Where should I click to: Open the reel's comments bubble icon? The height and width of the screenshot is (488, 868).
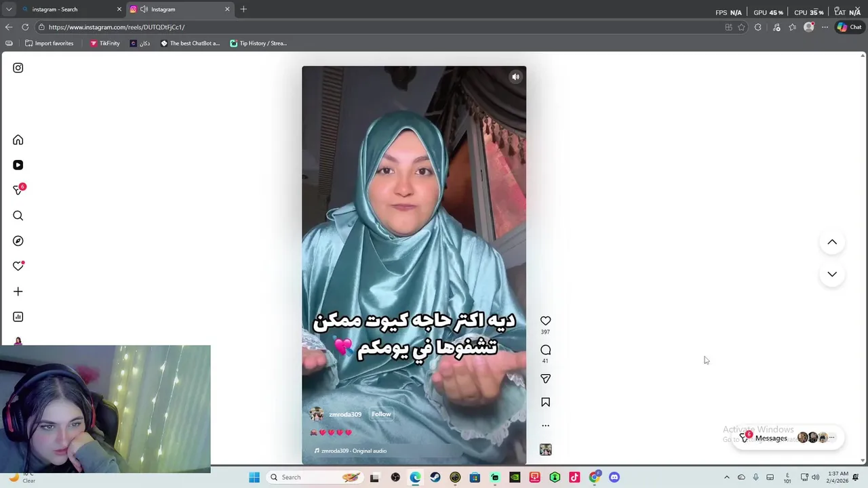545,350
